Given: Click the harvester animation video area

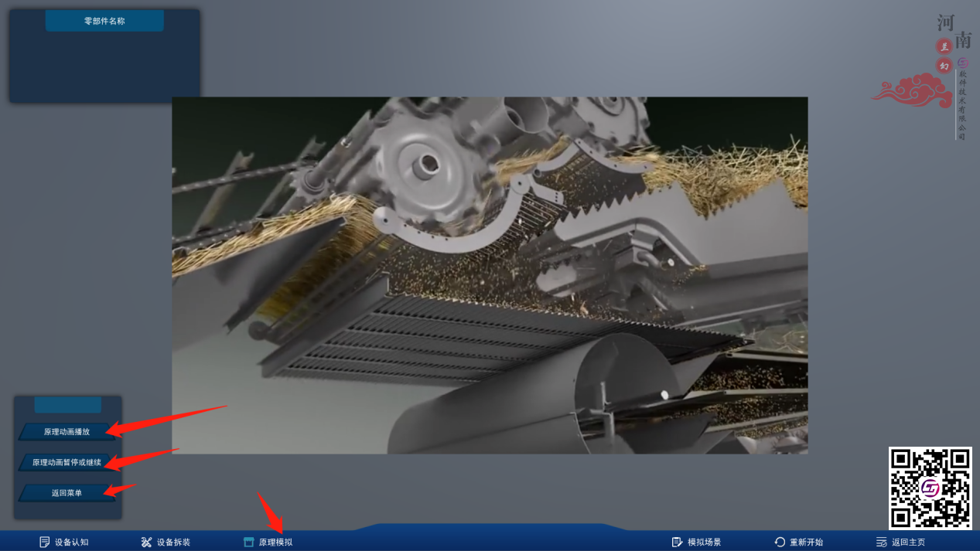Looking at the screenshot, I should coord(490,275).
